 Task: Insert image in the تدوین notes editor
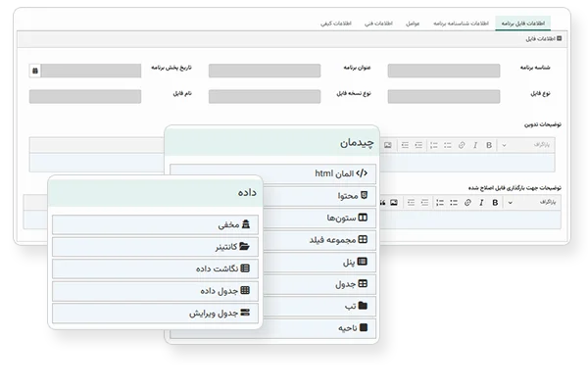(388, 145)
